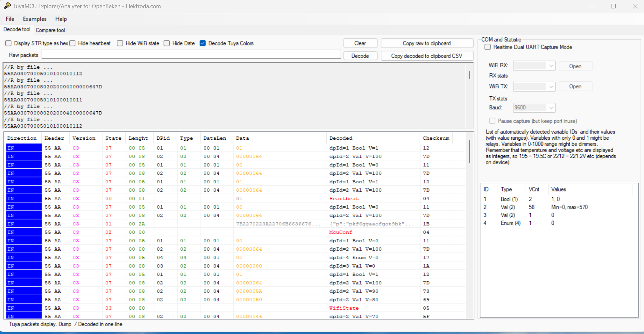Click inside the Raw packets input field

[191, 55]
